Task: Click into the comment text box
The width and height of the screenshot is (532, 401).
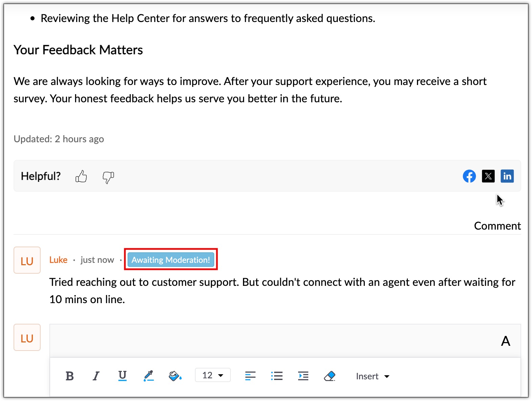Action: point(271,341)
